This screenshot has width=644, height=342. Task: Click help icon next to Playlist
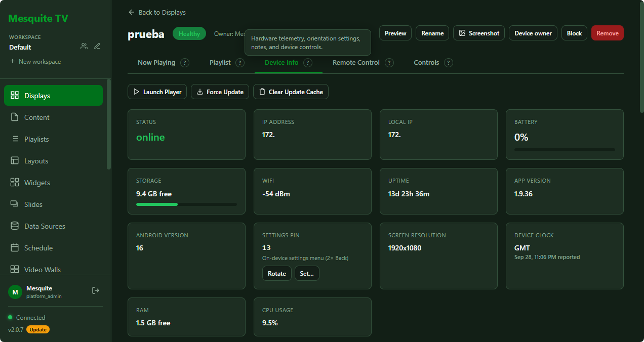pos(240,63)
